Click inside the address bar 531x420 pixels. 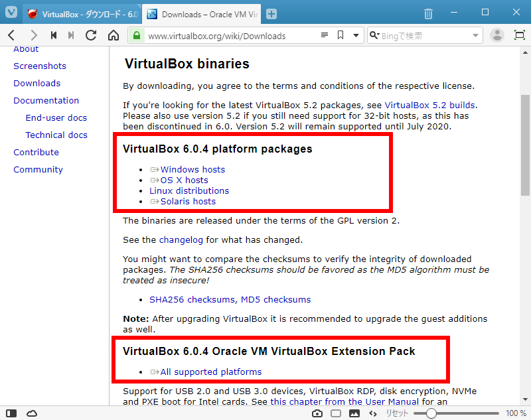point(232,35)
